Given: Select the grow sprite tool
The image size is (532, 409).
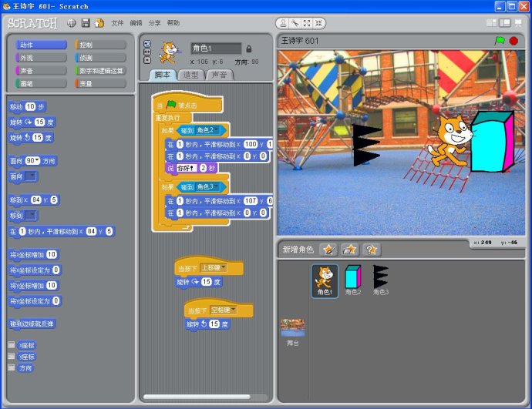Looking at the screenshot, I should (x=307, y=23).
